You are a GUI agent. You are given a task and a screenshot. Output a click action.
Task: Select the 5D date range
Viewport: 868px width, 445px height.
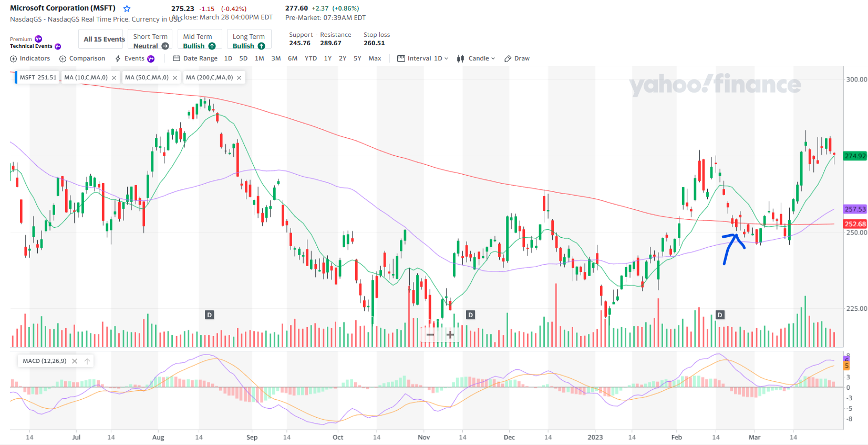pos(243,58)
